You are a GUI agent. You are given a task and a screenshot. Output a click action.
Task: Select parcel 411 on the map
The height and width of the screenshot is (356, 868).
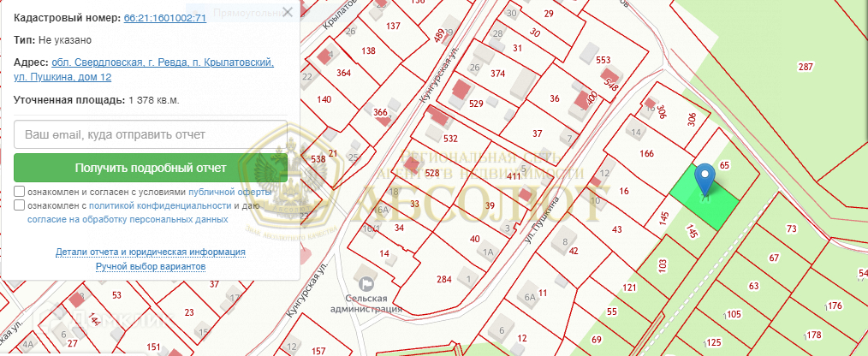tap(514, 177)
